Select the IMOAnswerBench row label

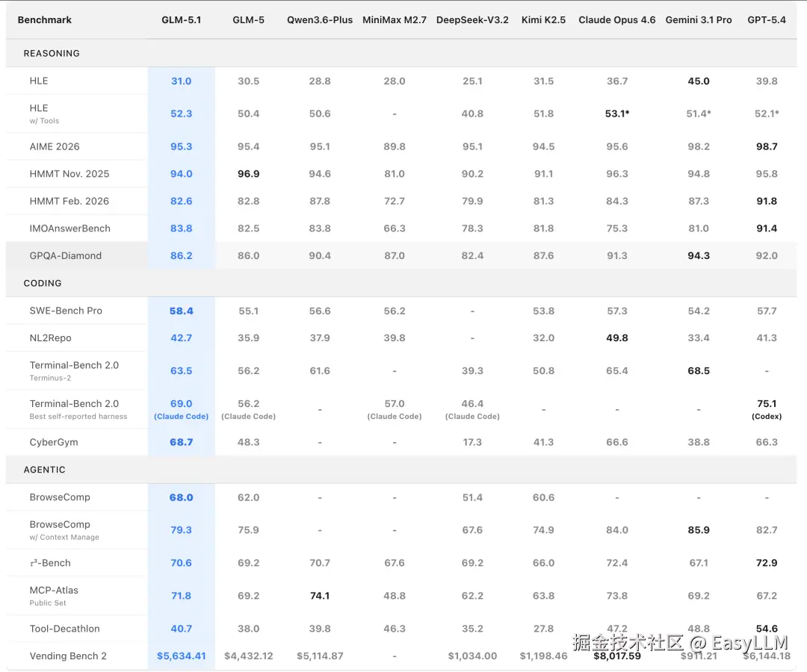click(70, 228)
